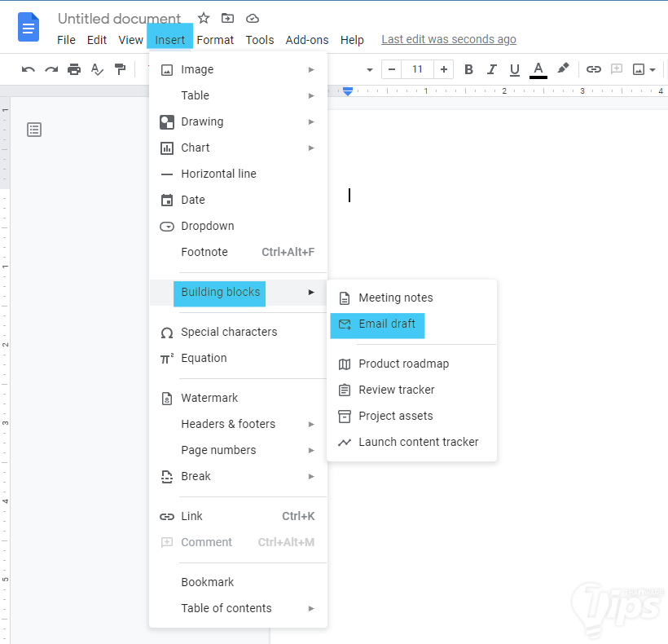Insert Product roadmap building block

411,364
